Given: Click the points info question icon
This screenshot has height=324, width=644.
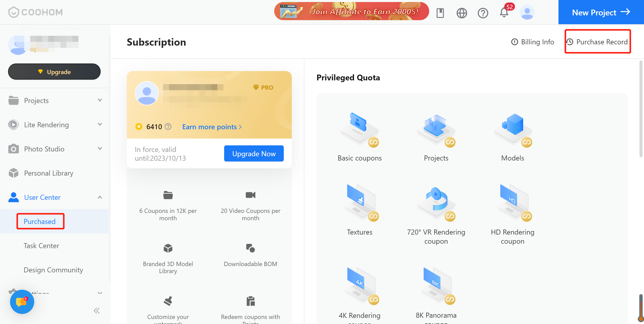Looking at the screenshot, I should pyautogui.click(x=168, y=126).
